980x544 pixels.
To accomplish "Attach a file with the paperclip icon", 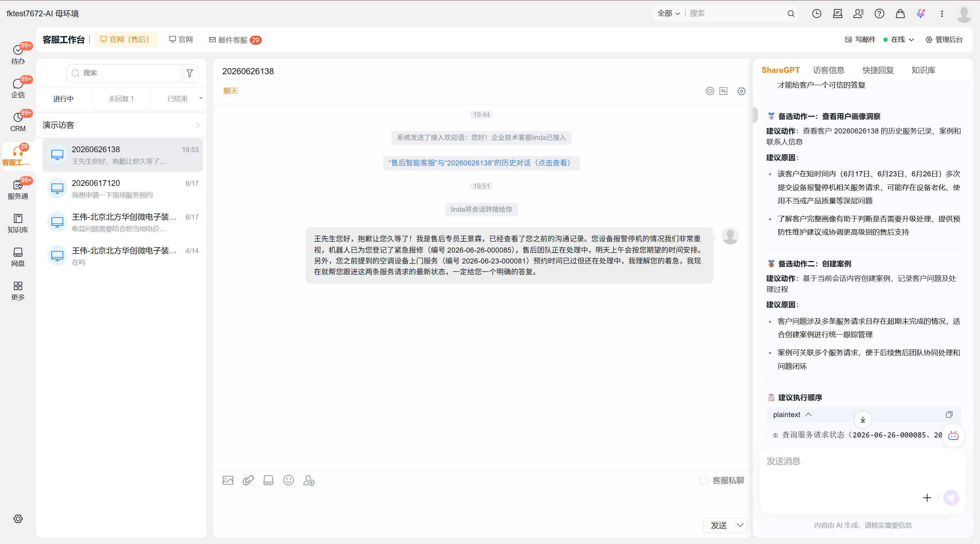I will point(248,480).
